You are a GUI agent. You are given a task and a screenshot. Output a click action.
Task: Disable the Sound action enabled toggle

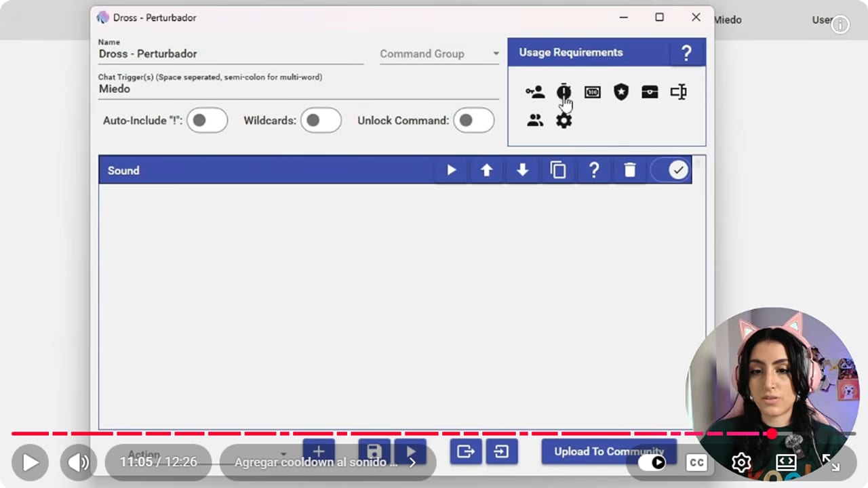(x=671, y=171)
